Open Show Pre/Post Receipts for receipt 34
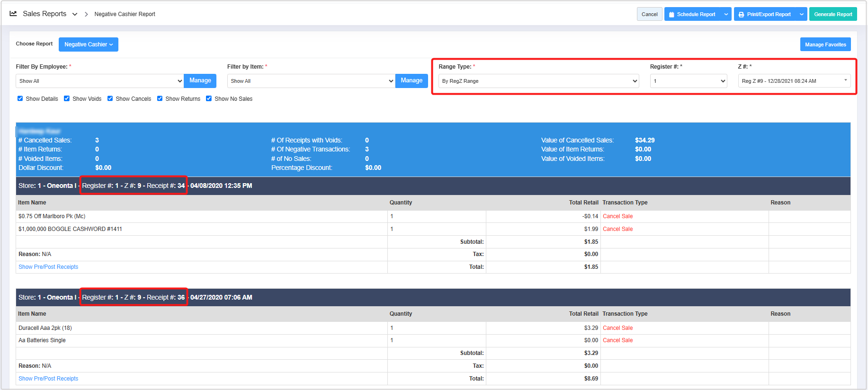Image resolution: width=868 pixels, height=390 pixels. pyautogui.click(x=48, y=267)
